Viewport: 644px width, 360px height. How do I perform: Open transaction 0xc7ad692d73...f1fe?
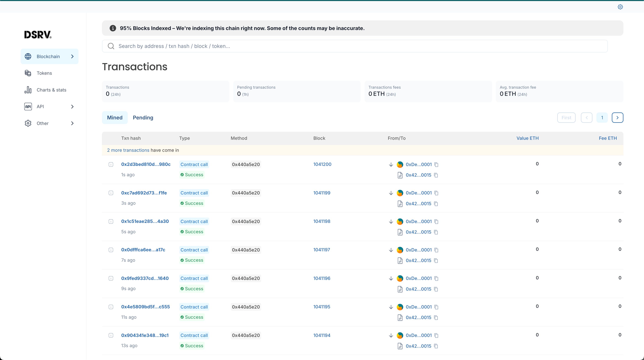(144, 193)
